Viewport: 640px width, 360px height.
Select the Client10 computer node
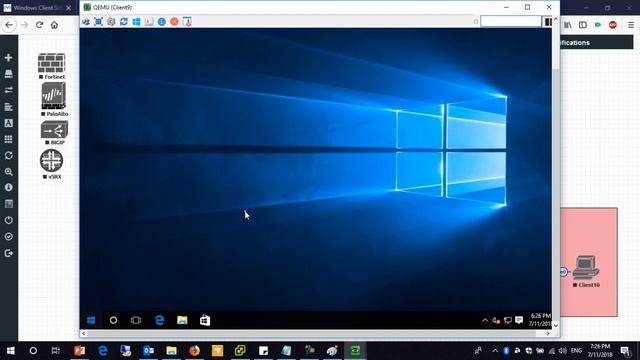[x=586, y=267]
